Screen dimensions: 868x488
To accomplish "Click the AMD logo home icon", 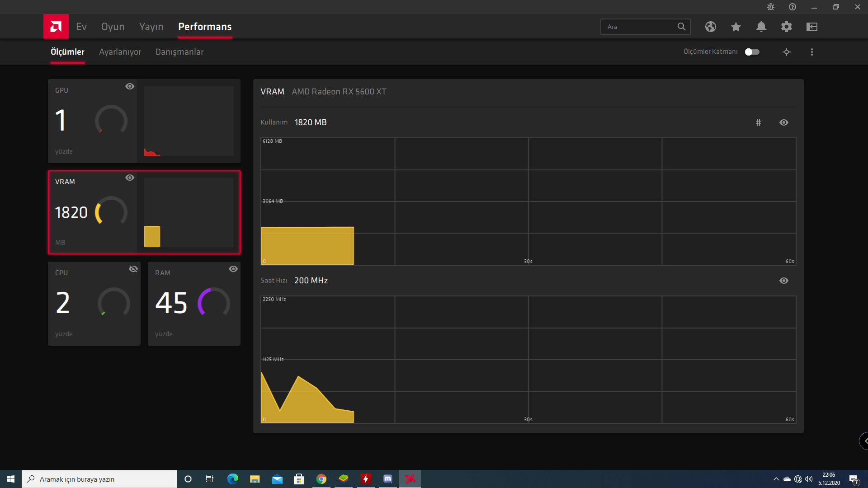I will point(56,27).
